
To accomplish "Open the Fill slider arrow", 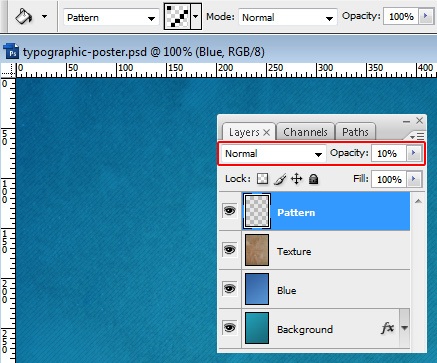I will (414, 179).
